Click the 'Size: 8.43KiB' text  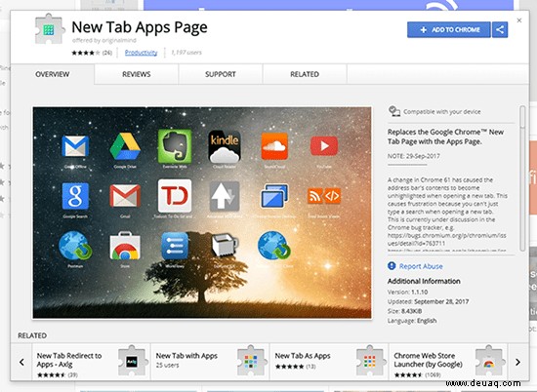(405, 311)
